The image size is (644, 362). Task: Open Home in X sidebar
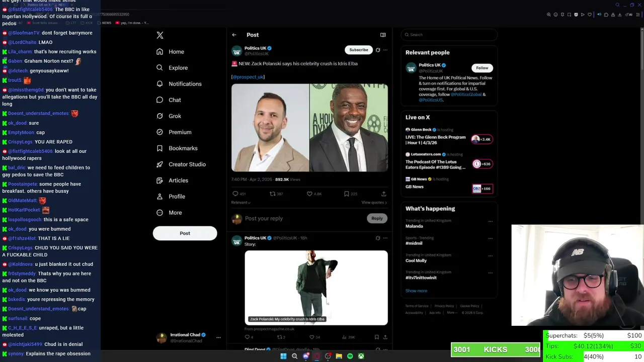click(170, 52)
